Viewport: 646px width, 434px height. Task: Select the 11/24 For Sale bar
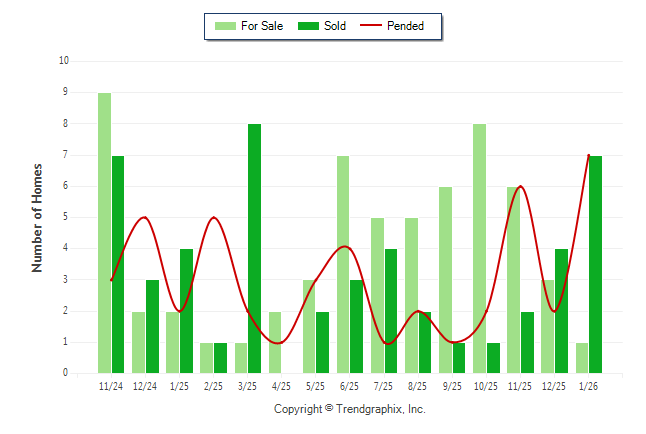pyautogui.click(x=104, y=233)
